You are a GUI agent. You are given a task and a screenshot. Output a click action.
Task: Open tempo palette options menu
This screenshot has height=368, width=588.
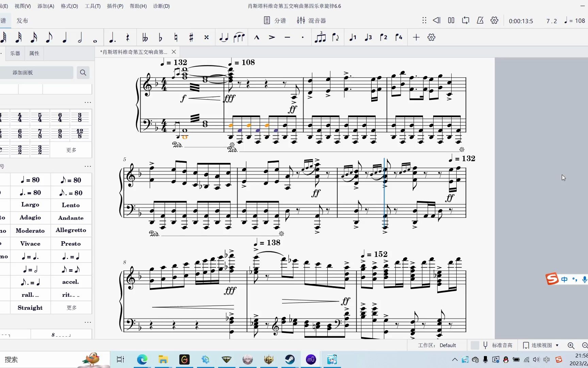(88, 166)
